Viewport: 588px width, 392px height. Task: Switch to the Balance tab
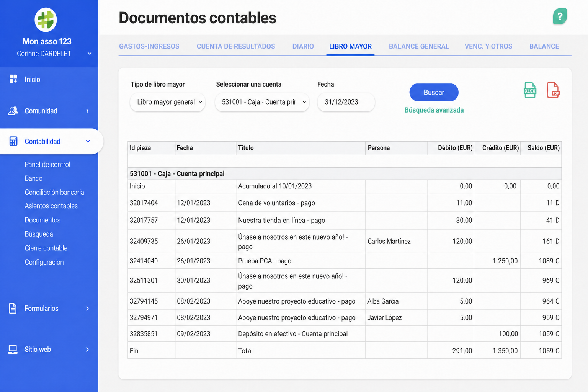coord(544,46)
